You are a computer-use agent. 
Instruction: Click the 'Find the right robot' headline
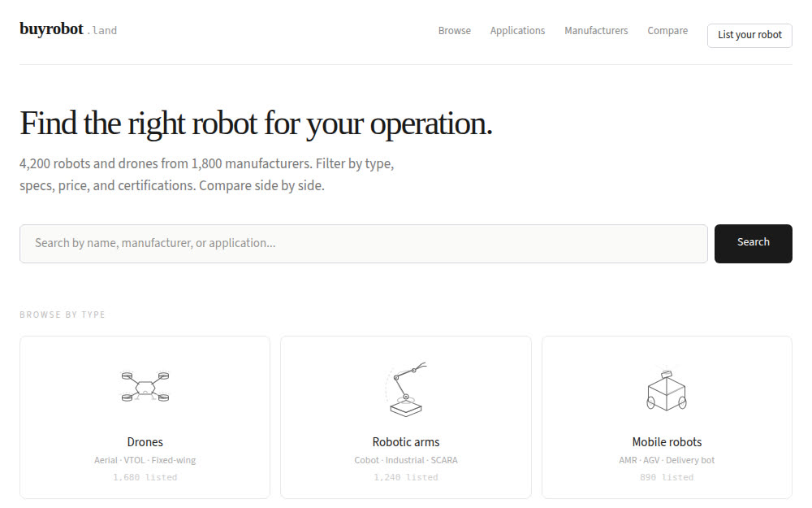(x=256, y=124)
